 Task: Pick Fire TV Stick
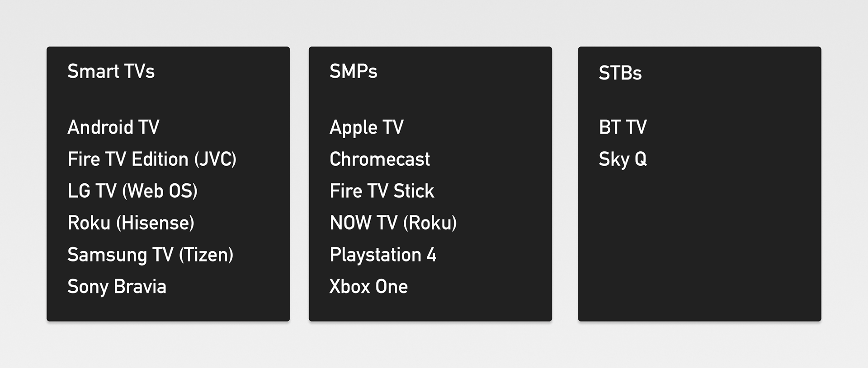(x=382, y=191)
